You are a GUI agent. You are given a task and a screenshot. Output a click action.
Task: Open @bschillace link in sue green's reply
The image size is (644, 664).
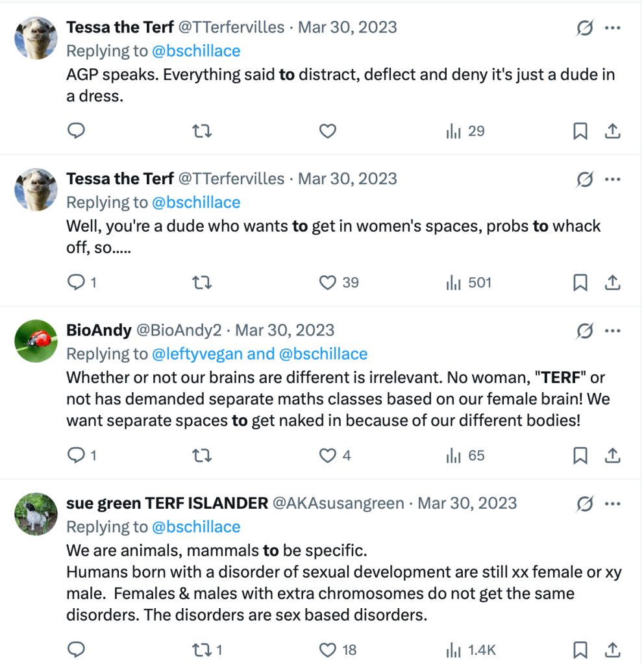click(x=196, y=526)
